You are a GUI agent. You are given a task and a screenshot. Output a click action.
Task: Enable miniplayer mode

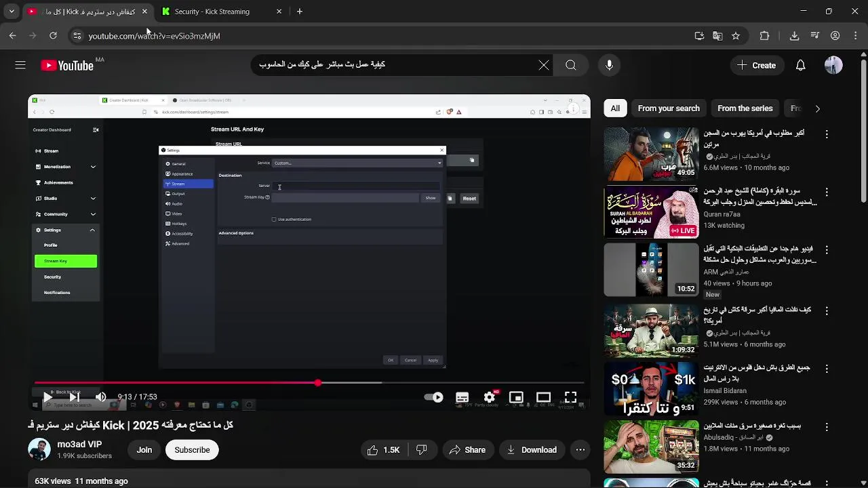(x=516, y=397)
